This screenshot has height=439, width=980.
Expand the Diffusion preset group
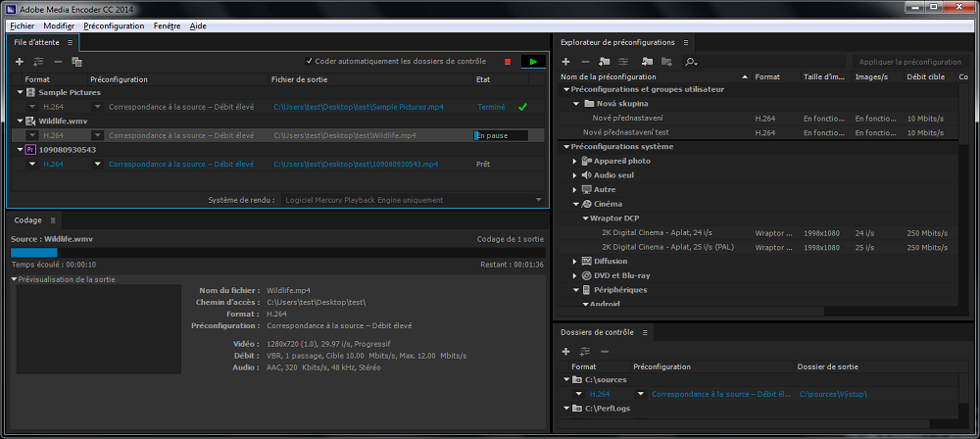(574, 262)
